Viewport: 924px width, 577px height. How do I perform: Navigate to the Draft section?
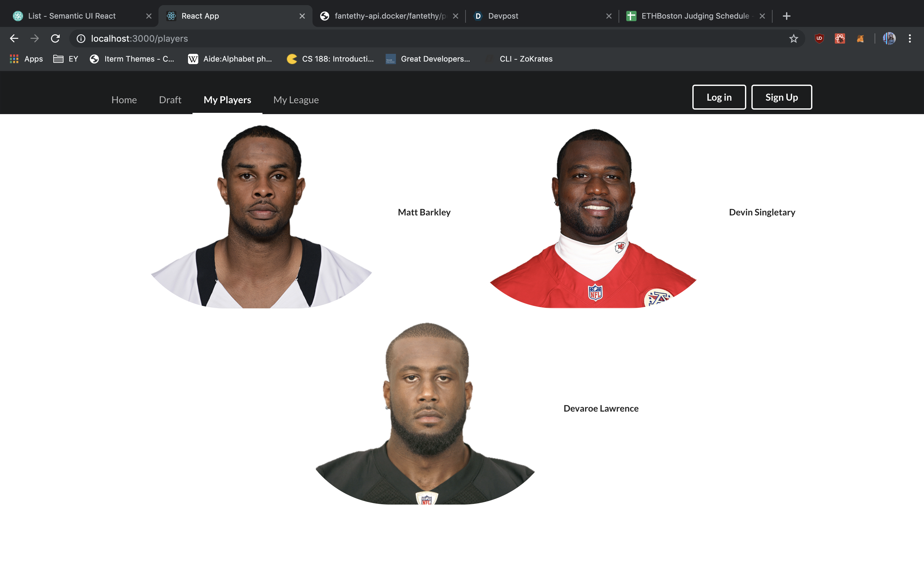pyautogui.click(x=170, y=100)
